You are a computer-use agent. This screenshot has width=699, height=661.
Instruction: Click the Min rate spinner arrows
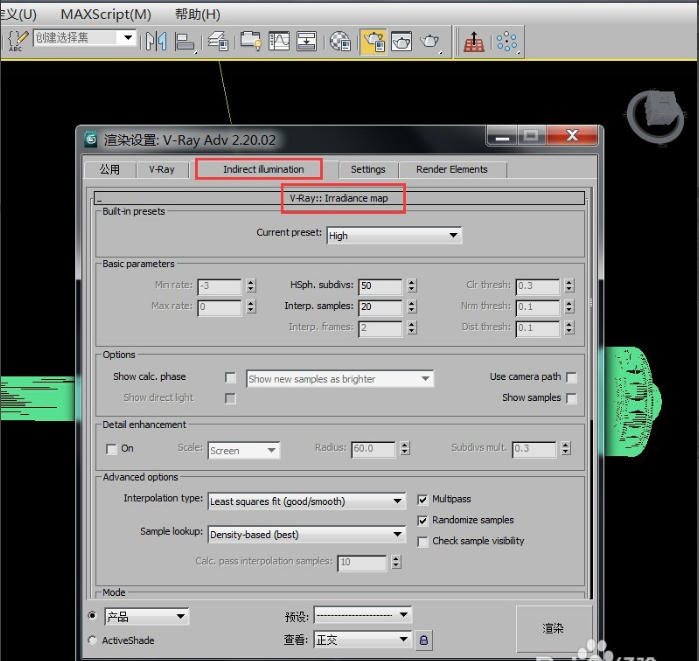(251, 286)
